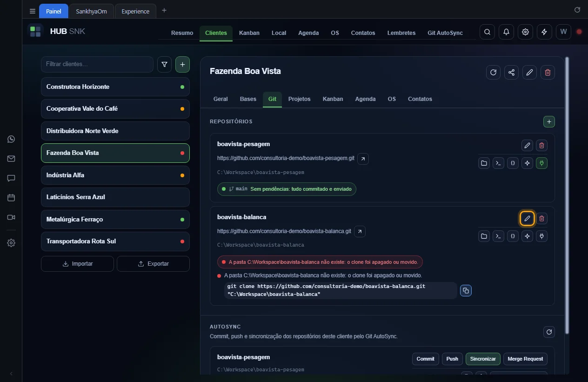Open the boavista-pesagem GitHub link externally
This screenshot has height=382, width=588.
[363, 159]
